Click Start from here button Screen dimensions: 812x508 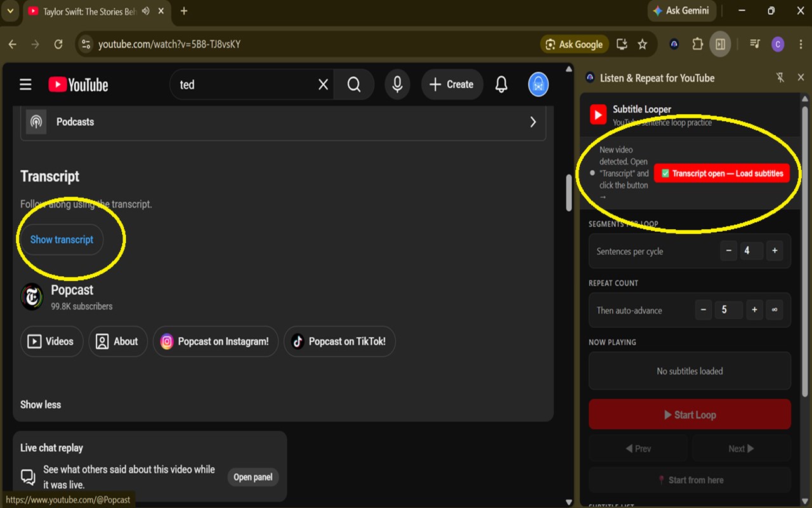coord(690,480)
